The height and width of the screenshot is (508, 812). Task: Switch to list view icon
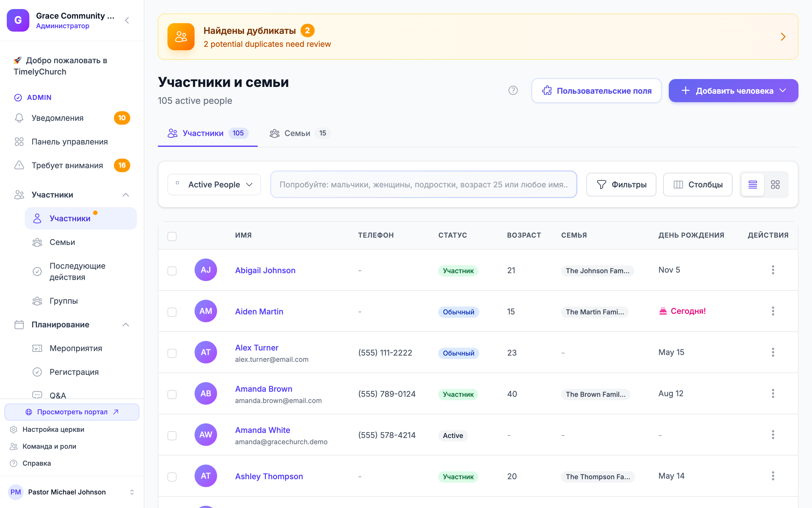(753, 185)
